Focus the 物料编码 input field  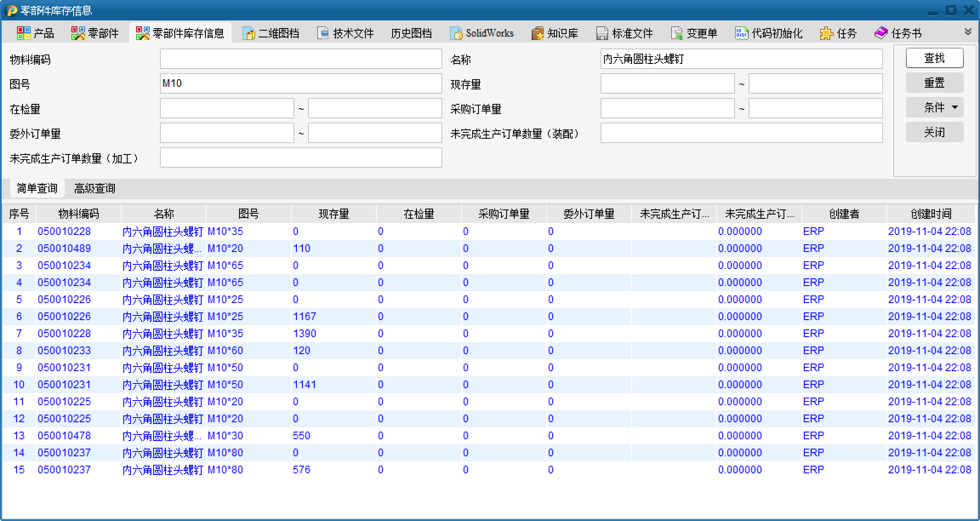click(301, 59)
